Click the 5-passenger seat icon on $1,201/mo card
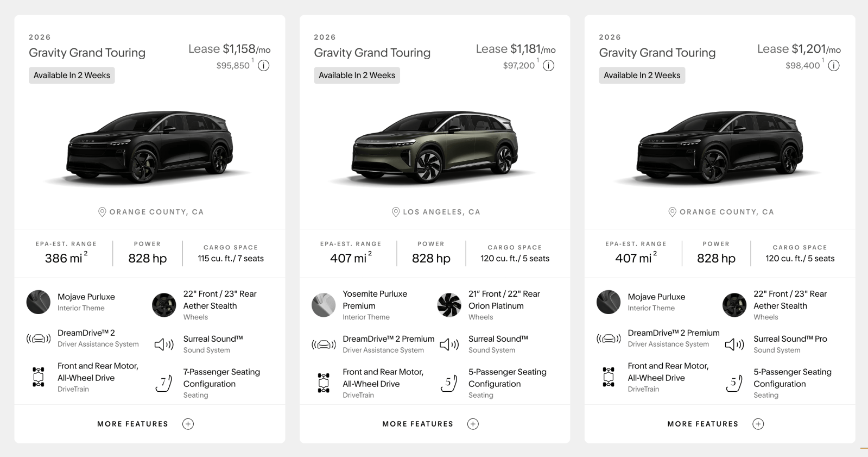868x457 pixels. (734, 383)
